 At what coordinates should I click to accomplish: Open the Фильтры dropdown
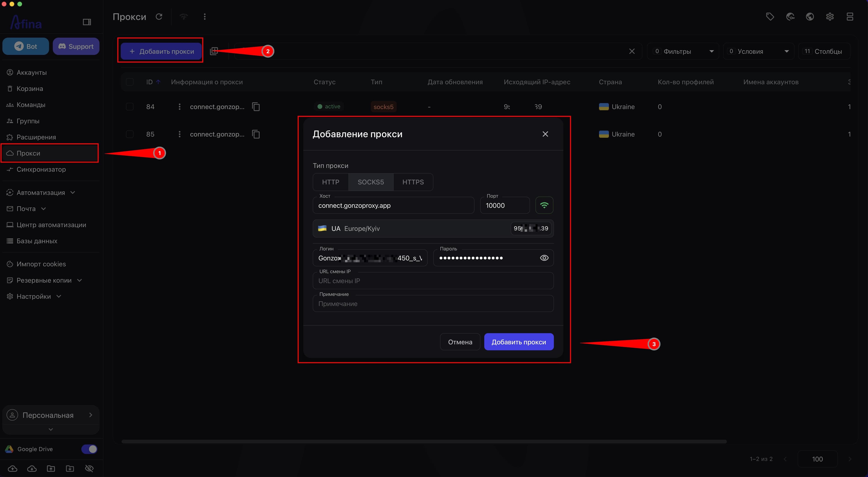pos(683,51)
